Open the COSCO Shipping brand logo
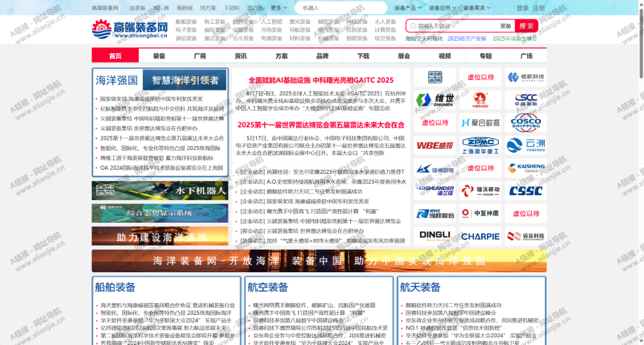 point(526,123)
